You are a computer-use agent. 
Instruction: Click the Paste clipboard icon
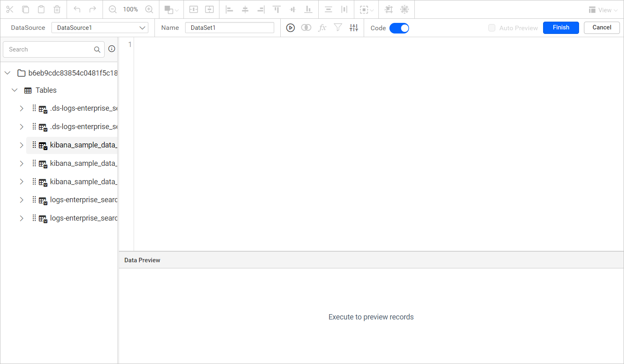point(41,9)
